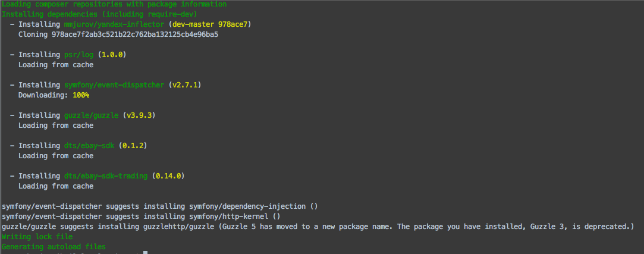Click the mmjurov/yandex-inflector package name

point(114,24)
